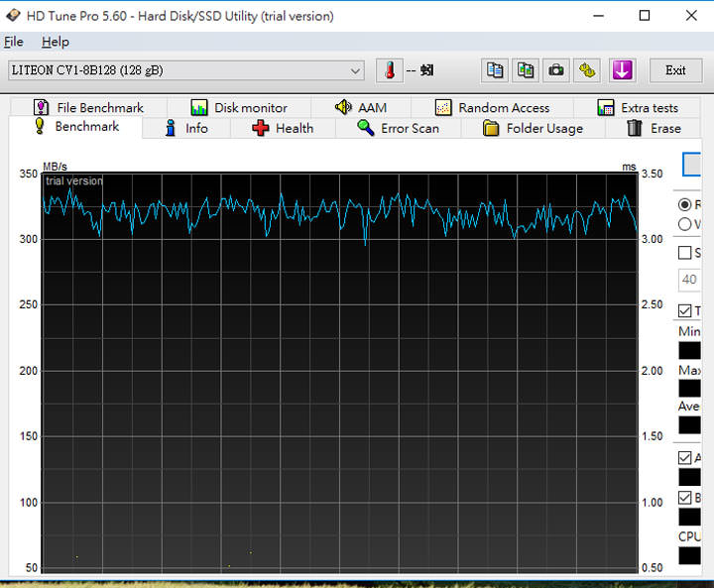Copy screenshot to clipboard using toolbar icon

(526, 70)
